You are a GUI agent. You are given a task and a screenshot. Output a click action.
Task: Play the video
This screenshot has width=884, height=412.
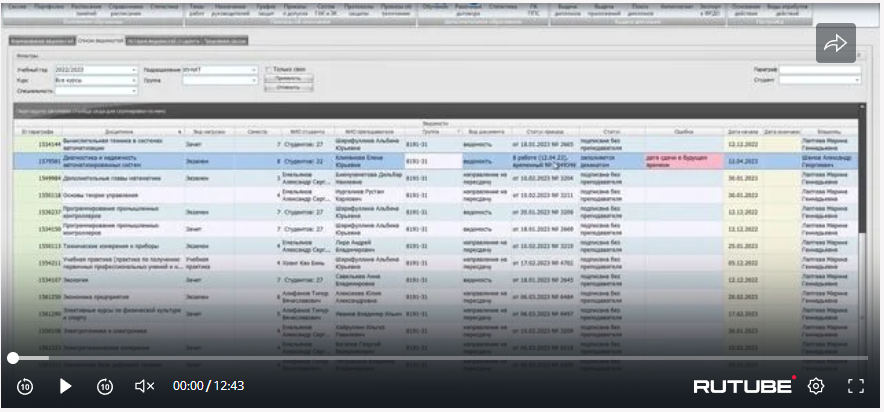pyautogui.click(x=66, y=386)
